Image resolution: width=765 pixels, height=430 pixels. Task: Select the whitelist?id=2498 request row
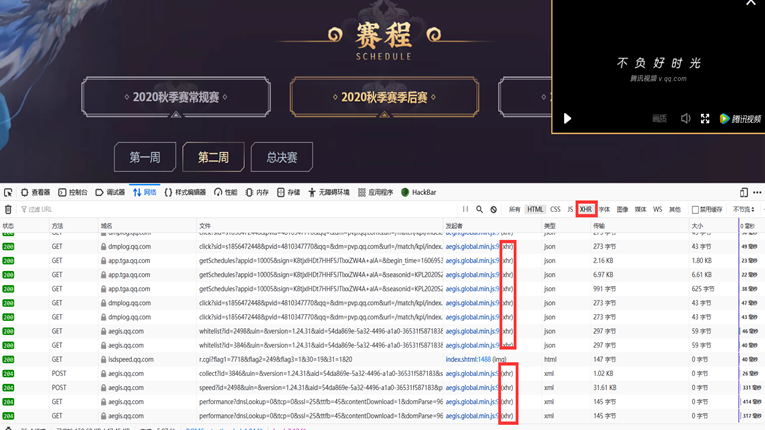tap(382, 331)
